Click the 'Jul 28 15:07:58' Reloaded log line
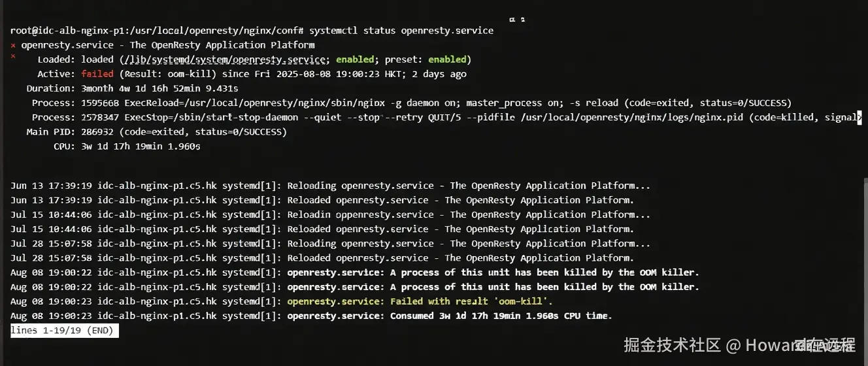Image resolution: width=868 pixels, height=366 pixels. click(322, 258)
